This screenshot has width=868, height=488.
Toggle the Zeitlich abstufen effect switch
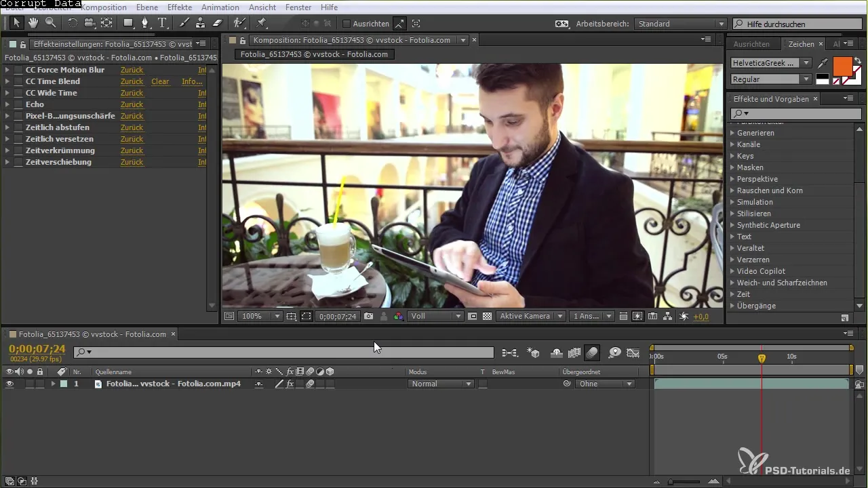coord(18,127)
